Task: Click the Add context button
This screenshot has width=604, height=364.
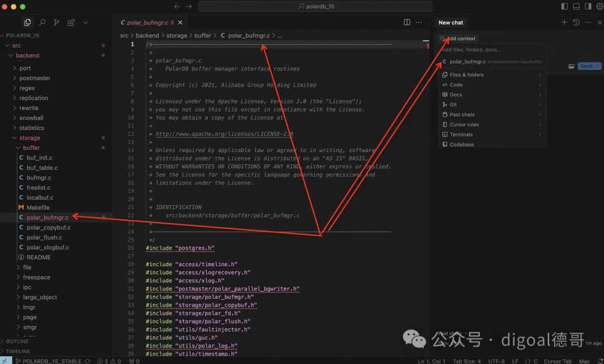Action: coord(458,39)
